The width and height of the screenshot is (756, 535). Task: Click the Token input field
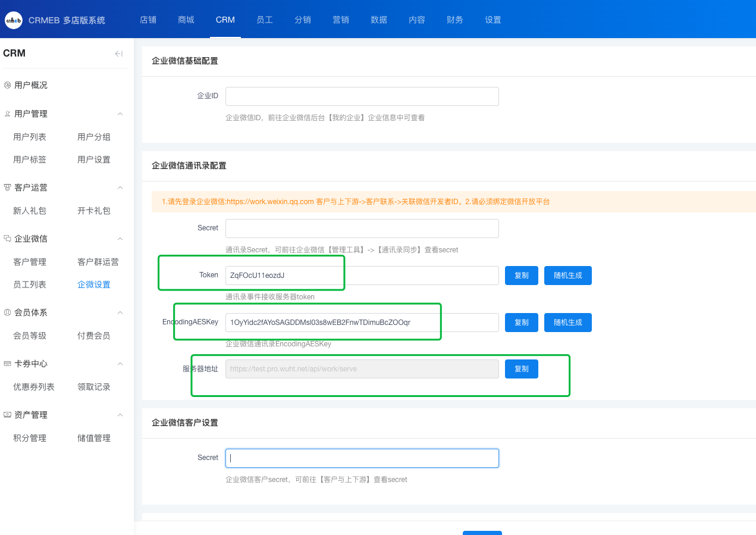(x=362, y=276)
